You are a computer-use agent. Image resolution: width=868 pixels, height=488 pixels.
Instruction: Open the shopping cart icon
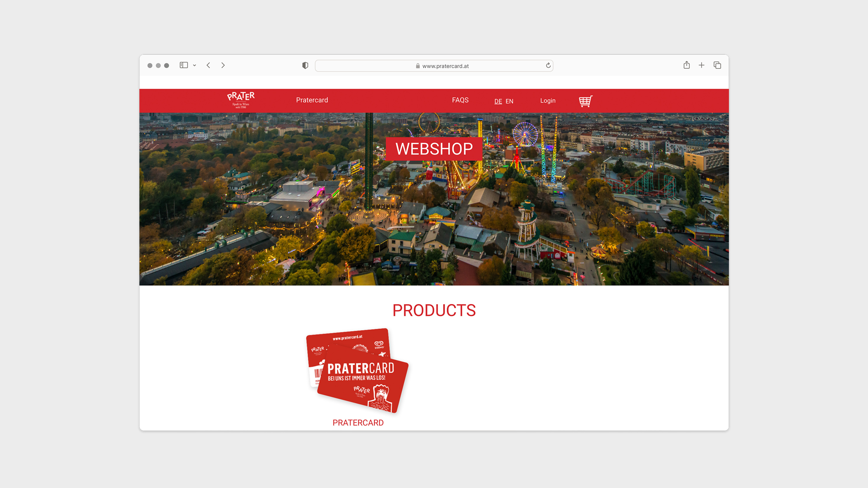[x=586, y=101]
